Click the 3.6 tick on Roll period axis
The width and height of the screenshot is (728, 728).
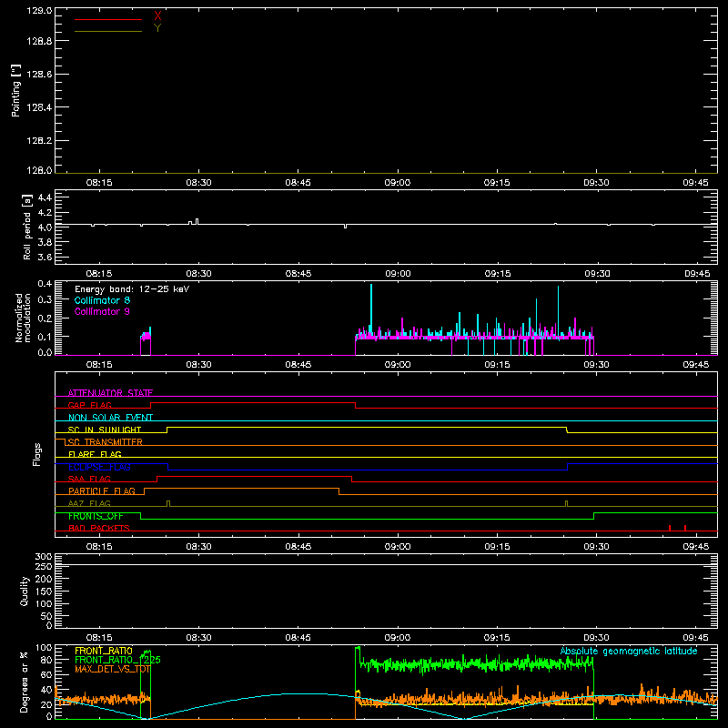click(45, 257)
